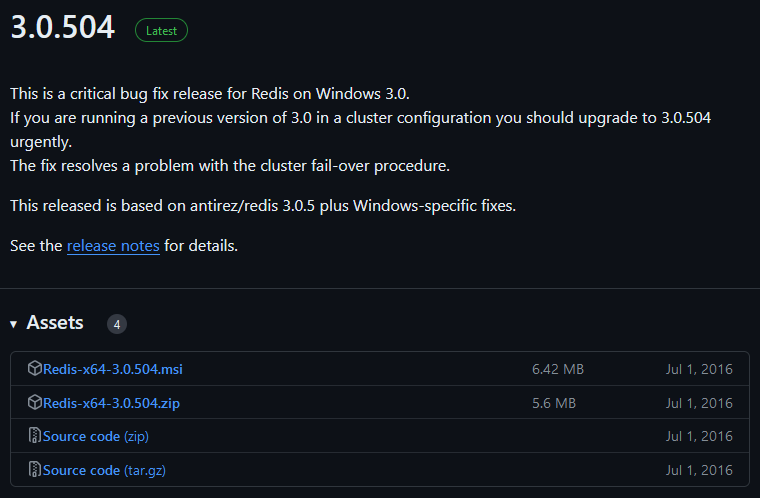Collapse the Assets section triangle
The image size is (760, 498).
14,324
